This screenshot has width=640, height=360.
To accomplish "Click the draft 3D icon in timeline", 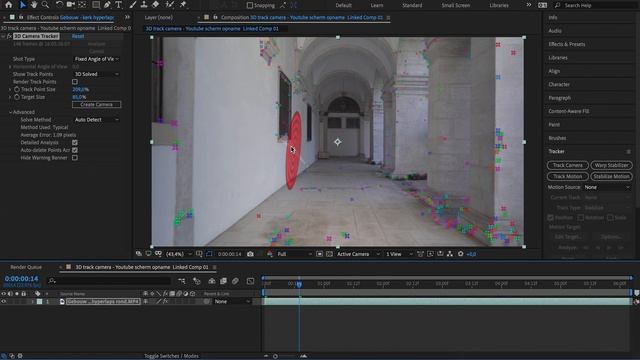I will point(197,281).
